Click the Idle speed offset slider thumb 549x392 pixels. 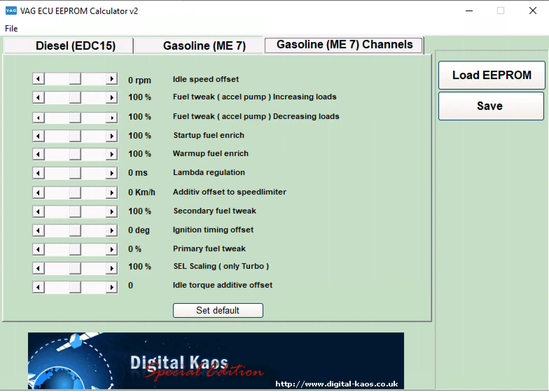click(75, 79)
